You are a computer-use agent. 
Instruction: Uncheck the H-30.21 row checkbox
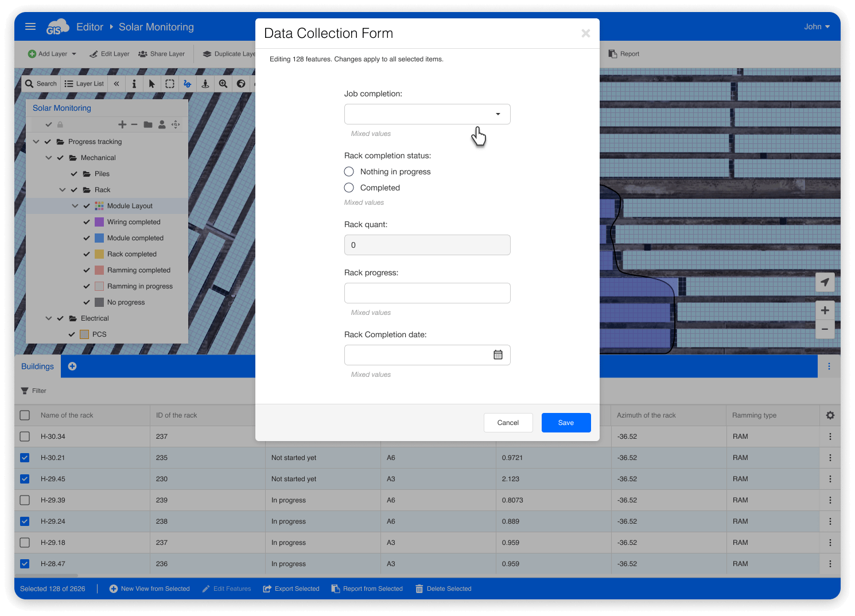pos(25,458)
